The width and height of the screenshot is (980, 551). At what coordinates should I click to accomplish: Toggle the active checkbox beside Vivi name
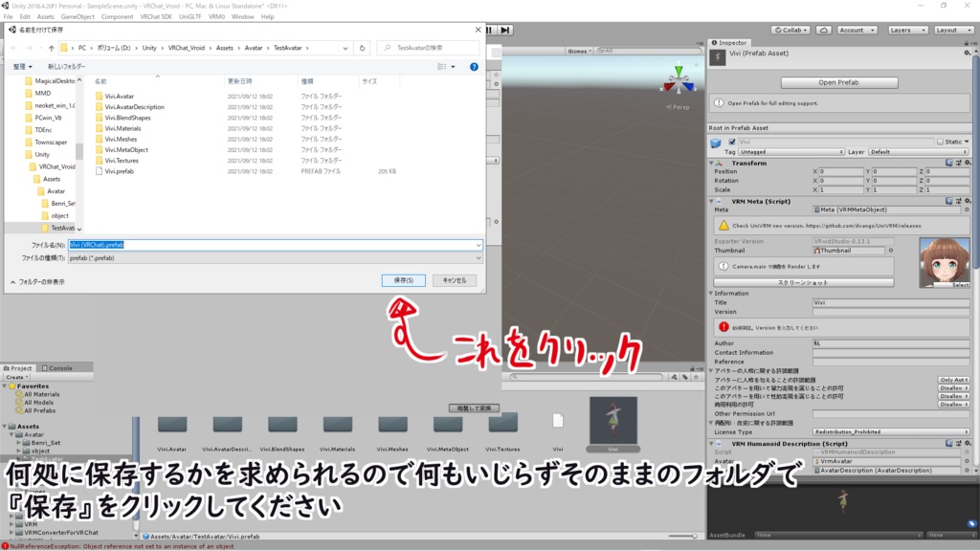(731, 142)
